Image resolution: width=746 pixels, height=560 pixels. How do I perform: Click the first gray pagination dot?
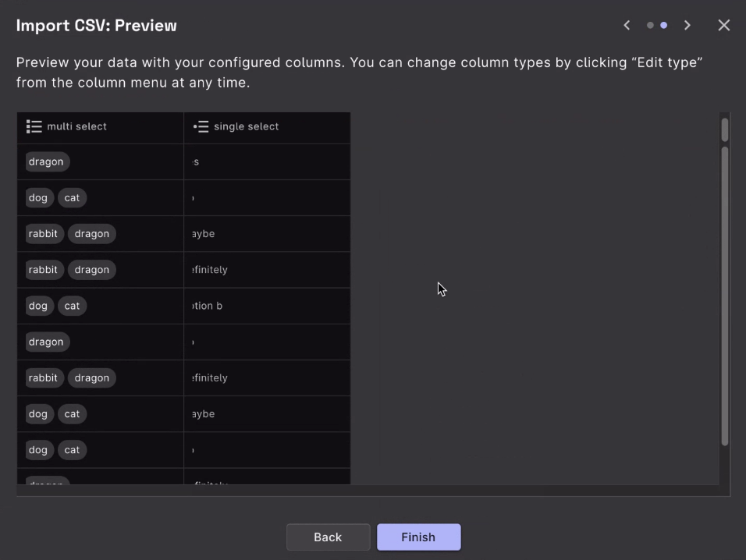pos(651,25)
